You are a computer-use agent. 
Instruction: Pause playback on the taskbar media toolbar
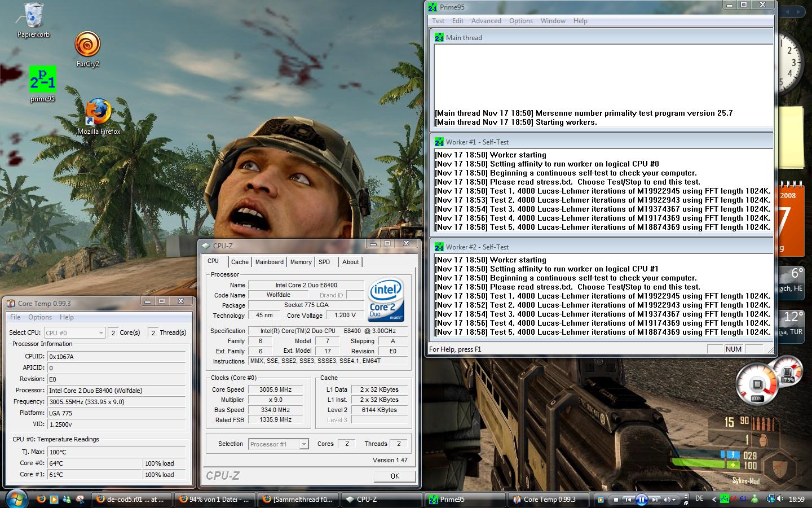point(641,500)
